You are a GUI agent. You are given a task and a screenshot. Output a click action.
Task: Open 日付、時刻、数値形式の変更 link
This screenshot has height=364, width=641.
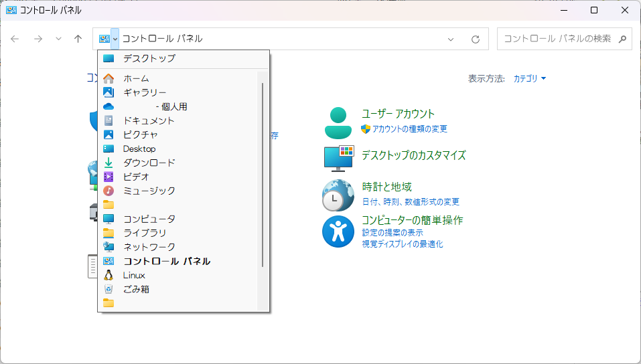click(411, 201)
